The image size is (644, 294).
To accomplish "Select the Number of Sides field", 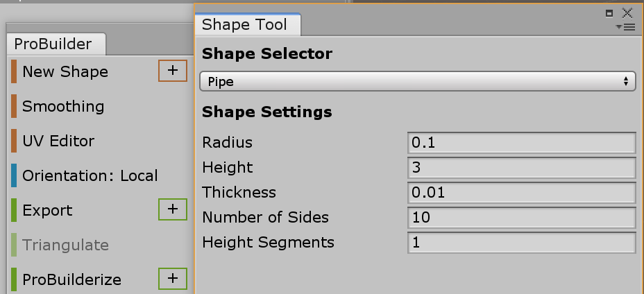I will pos(521,218).
